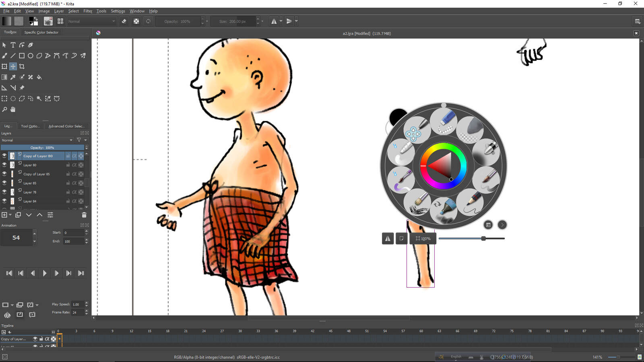Jump to the first frame
Screen dimensions: 644x362
9,273
